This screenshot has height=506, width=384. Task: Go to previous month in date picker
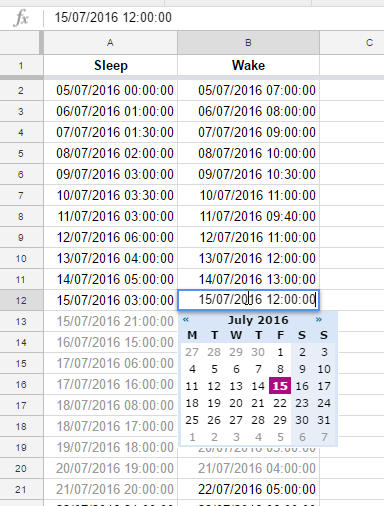tap(186, 320)
